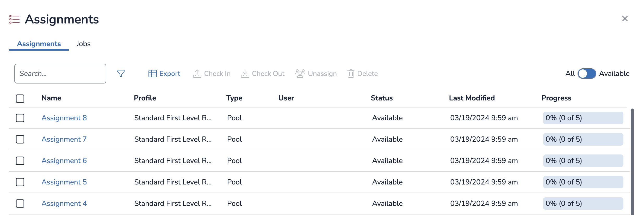The width and height of the screenshot is (644, 215).
Task: Switch to the Jobs tab
Action: click(83, 44)
